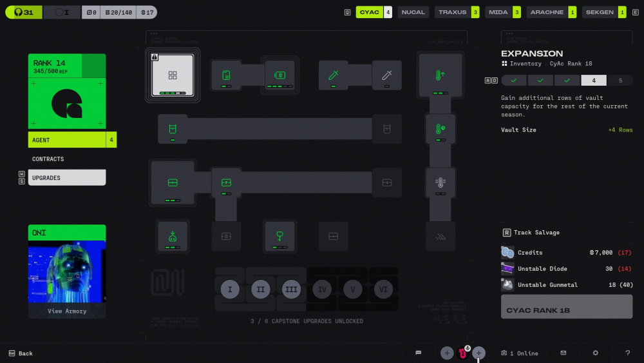The height and width of the screenshot is (363, 644).
Task: Select third completed Expansion level checkmark
Action: 567,80
